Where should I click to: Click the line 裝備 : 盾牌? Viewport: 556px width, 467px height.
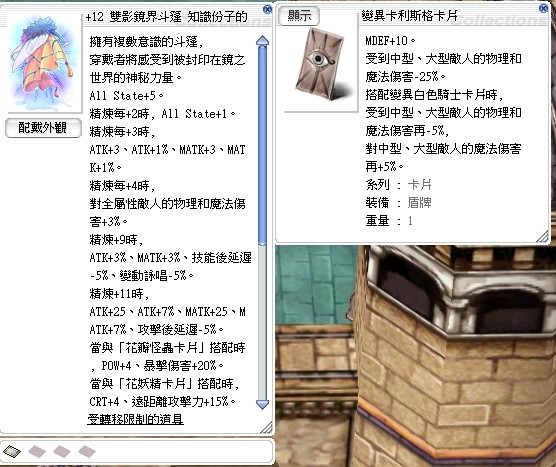[x=398, y=203]
